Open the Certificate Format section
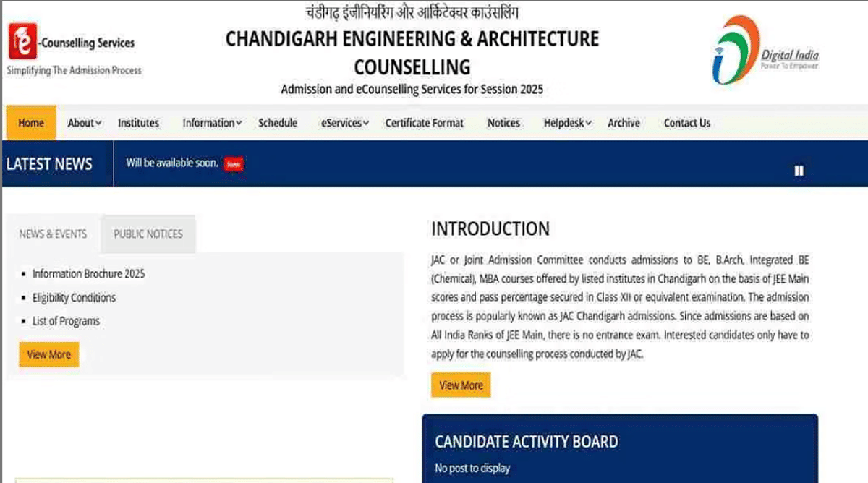 click(424, 123)
